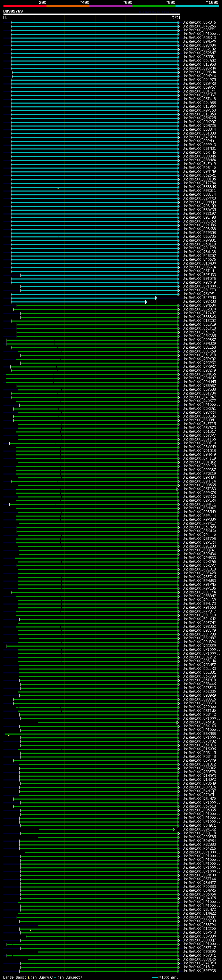Select the UniRef100_B6RB70 label

pyautogui.click(x=199, y=309)
